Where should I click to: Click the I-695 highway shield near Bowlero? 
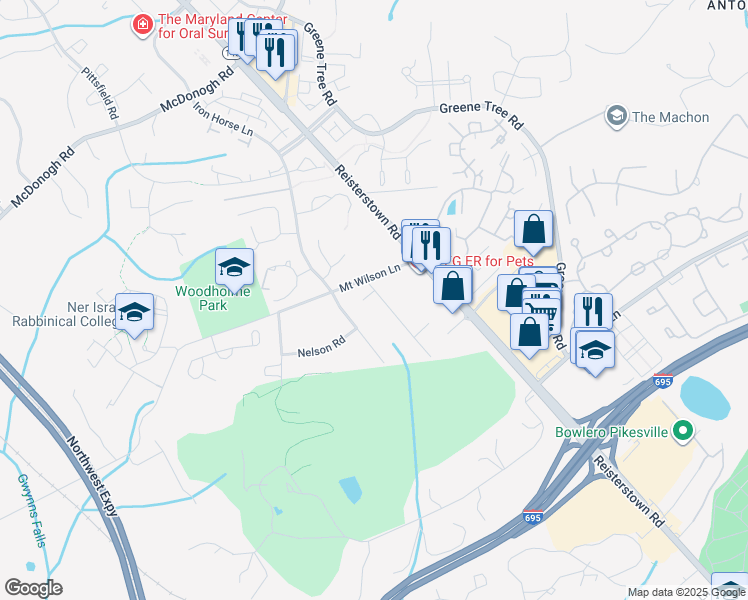(663, 381)
